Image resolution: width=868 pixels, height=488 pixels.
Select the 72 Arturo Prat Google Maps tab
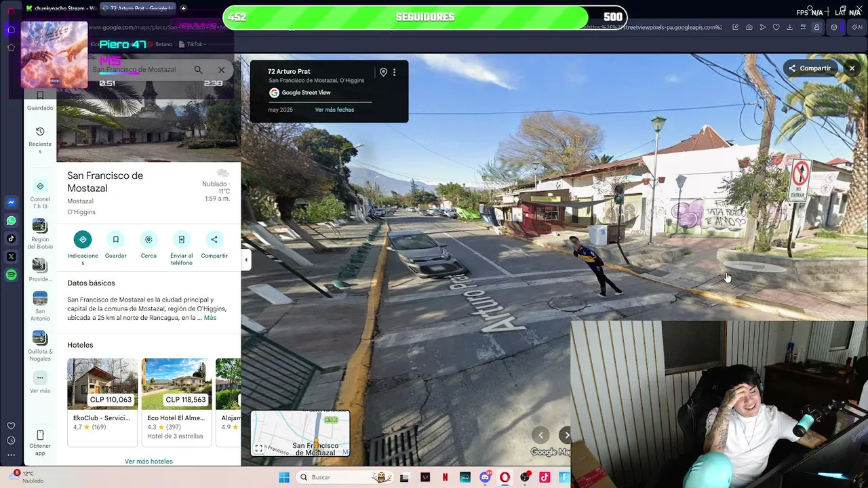coord(138,9)
